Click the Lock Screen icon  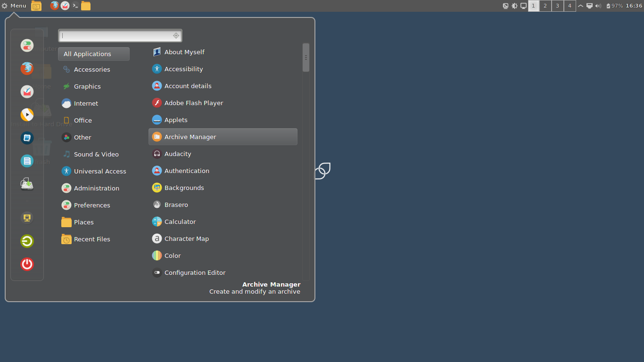27,218
